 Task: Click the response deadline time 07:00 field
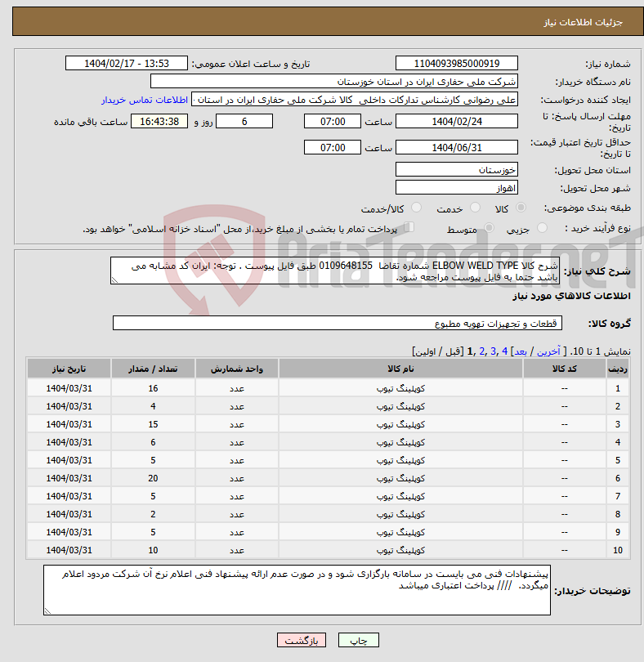[333, 121]
